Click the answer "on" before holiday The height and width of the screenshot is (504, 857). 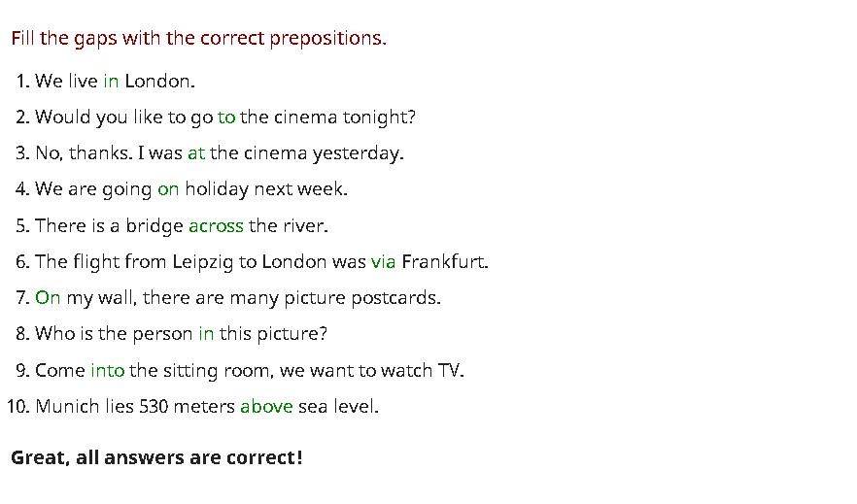[168, 189]
